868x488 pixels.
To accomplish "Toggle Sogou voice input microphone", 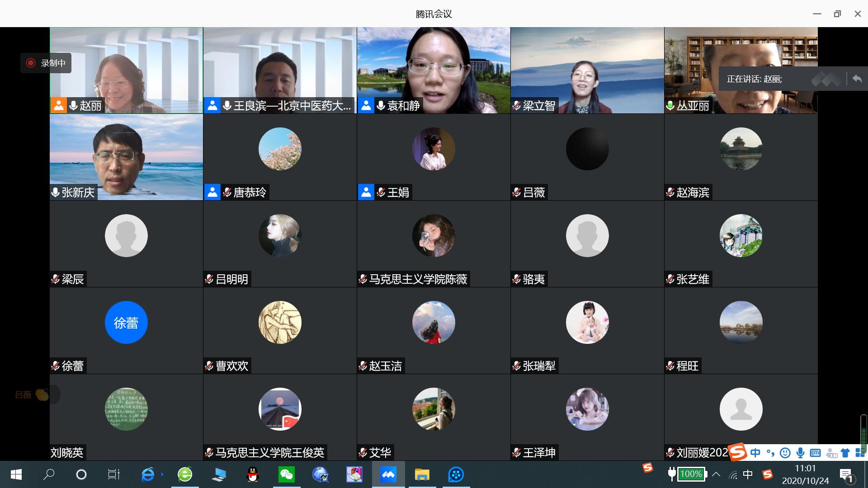I will [800, 452].
